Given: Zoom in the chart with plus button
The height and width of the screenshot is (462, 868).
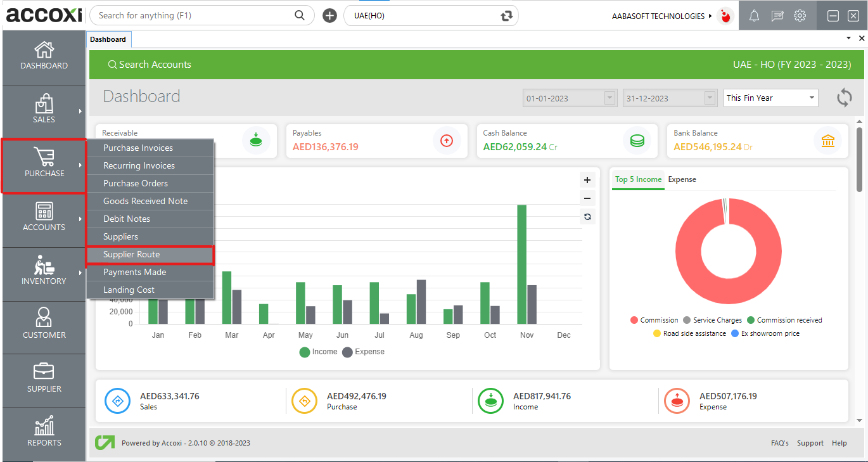Looking at the screenshot, I should 587,180.
